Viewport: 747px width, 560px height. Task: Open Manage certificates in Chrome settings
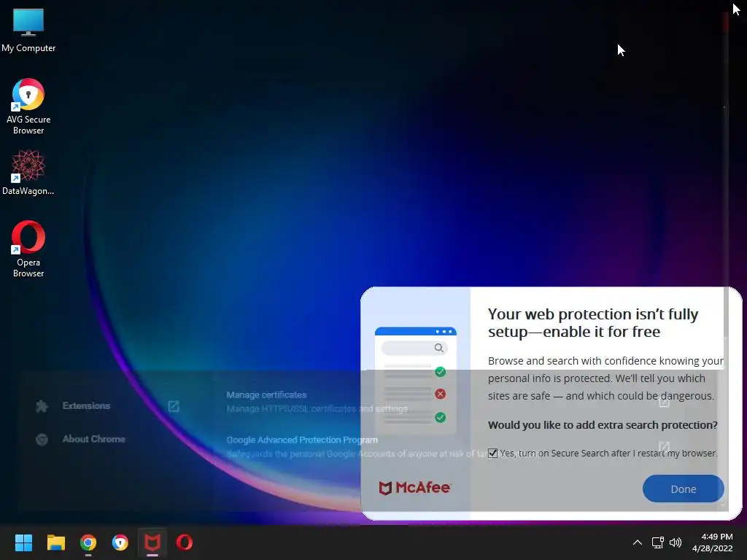point(317,402)
